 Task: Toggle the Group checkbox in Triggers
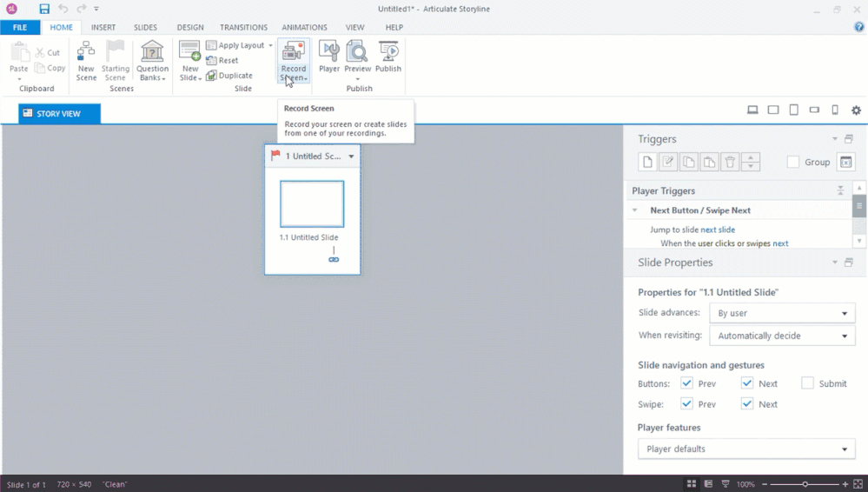click(792, 162)
